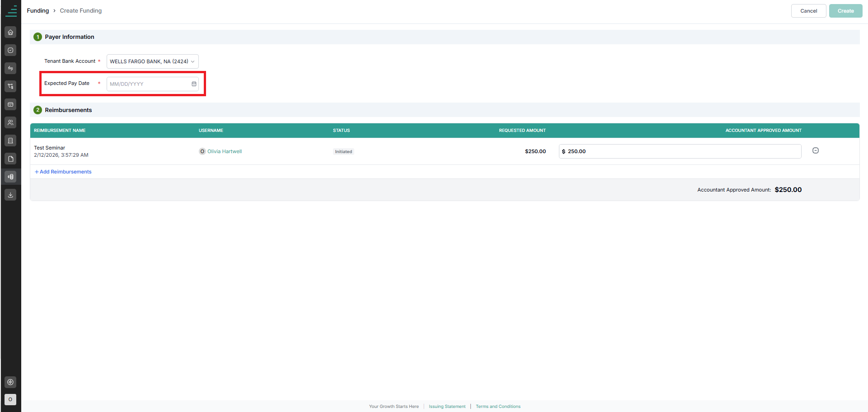Open the download sidebar icon
This screenshot has height=412, width=868.
[10, 195]
